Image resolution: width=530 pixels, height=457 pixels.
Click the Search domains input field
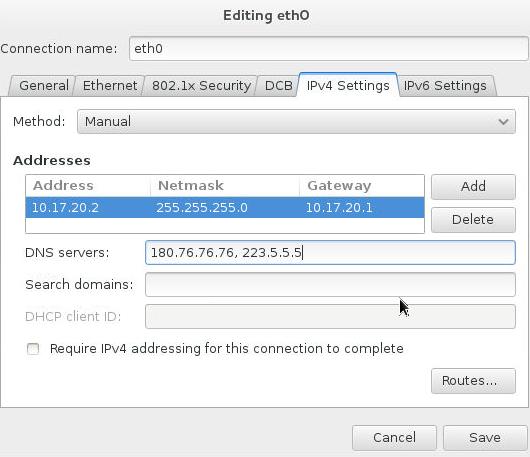[330, 285]
